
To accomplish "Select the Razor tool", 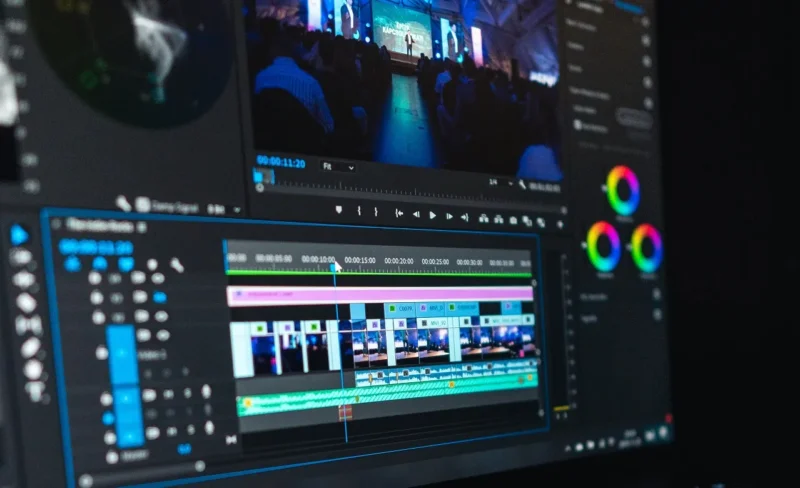I will pyautogui.click(x=26, y=303).
